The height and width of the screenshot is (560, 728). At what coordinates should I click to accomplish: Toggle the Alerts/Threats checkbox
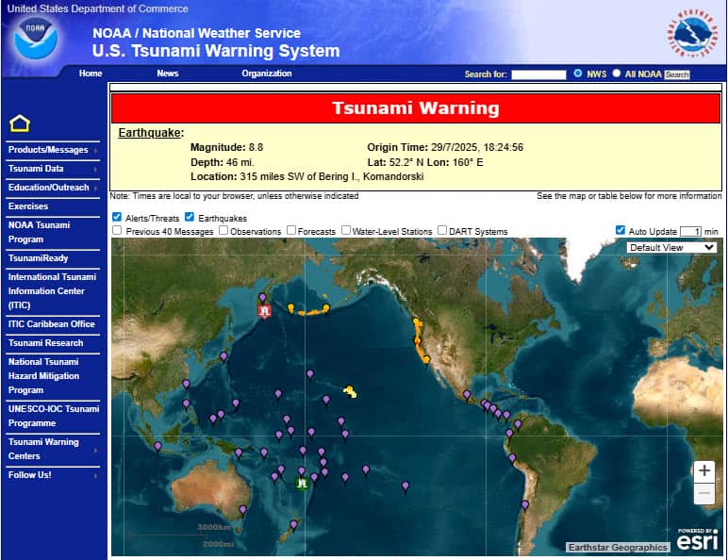tap(117, 217)
